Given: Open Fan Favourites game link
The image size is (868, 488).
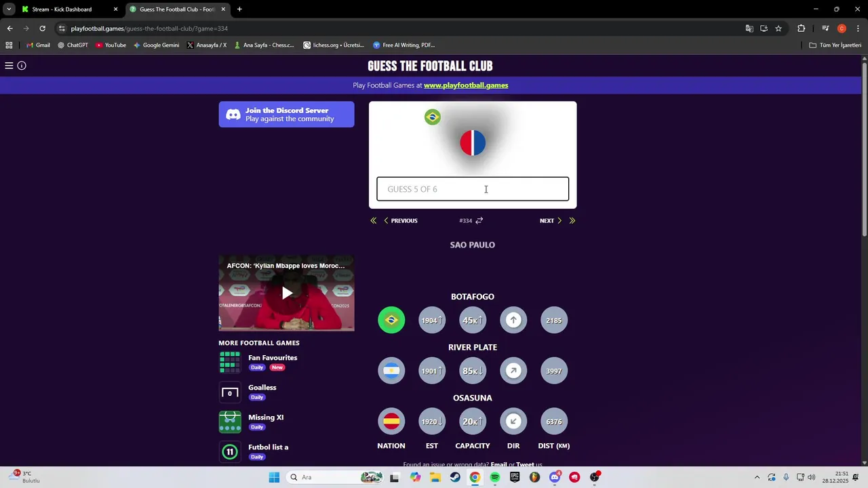Looking at the screenshot, I should tap(273, 358).
